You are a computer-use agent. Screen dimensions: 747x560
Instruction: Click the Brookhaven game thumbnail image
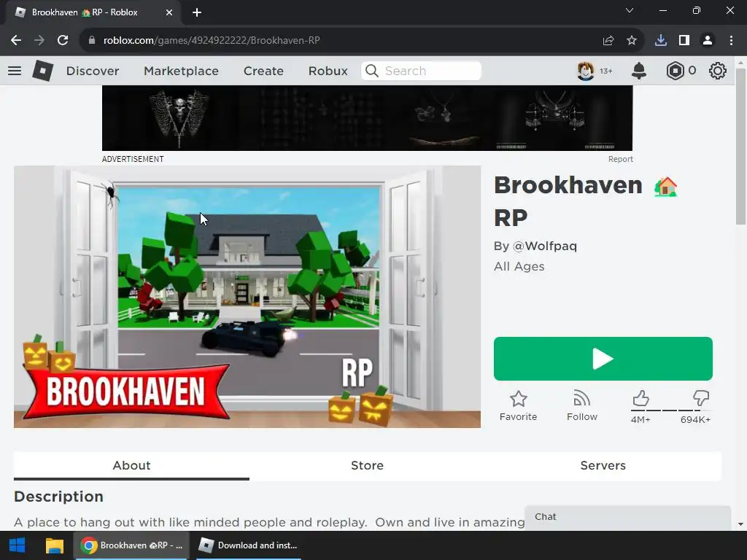247,297
